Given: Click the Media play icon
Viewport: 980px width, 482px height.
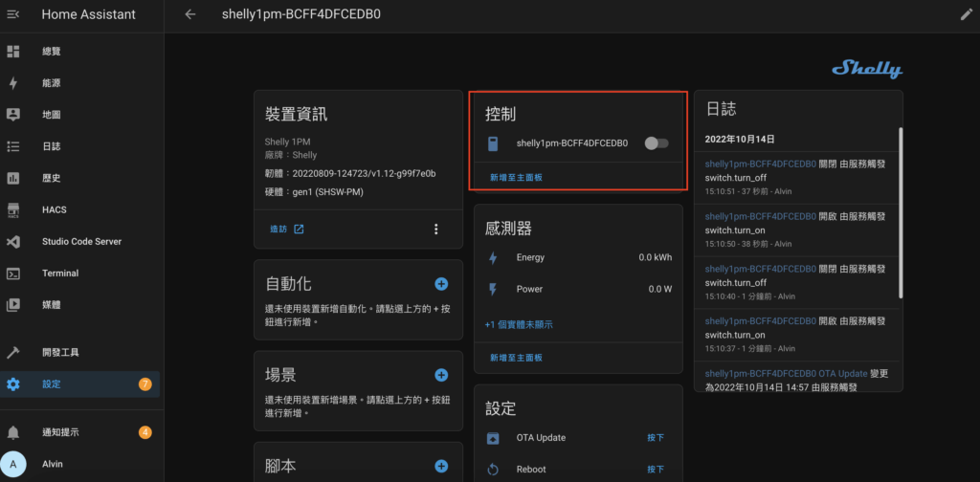Looking at the screenshot, I should point(13,305).
